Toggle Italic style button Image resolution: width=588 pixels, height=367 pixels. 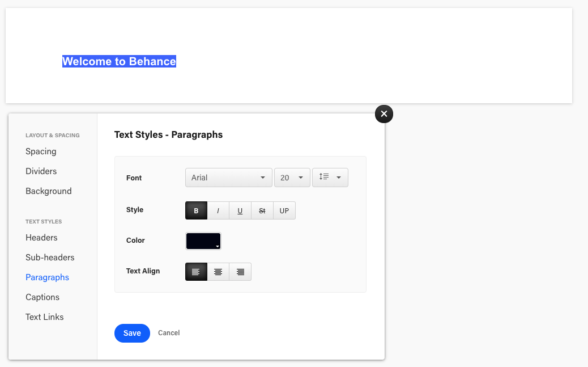point(218,210)
